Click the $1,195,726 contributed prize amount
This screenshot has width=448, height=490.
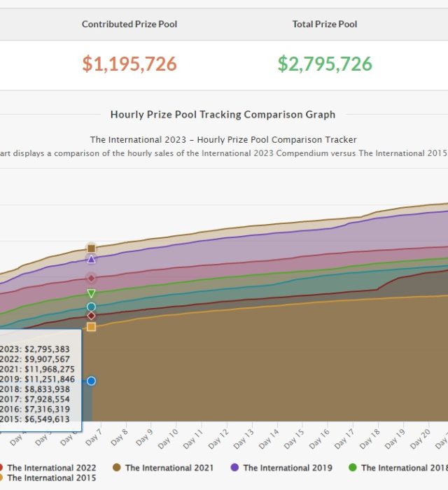click(129, 64)
